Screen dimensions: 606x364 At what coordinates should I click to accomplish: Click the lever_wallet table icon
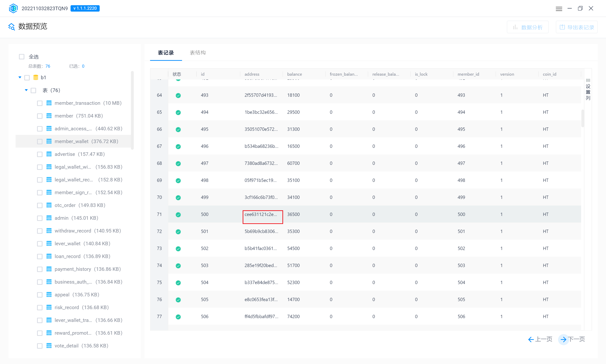coord(49,243)
